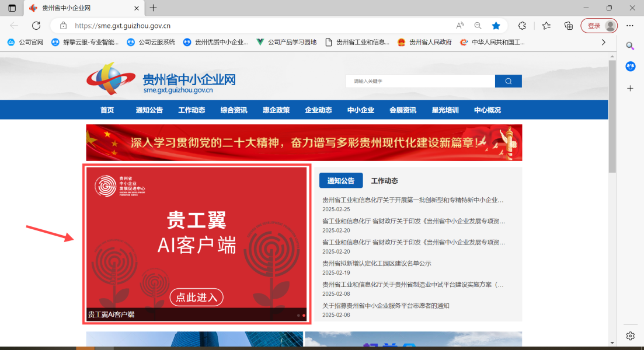Viewport: 644px width, 350px height.
Task: Open notice about 制造业中试平台建设实施方案
Action: [413, 284]
